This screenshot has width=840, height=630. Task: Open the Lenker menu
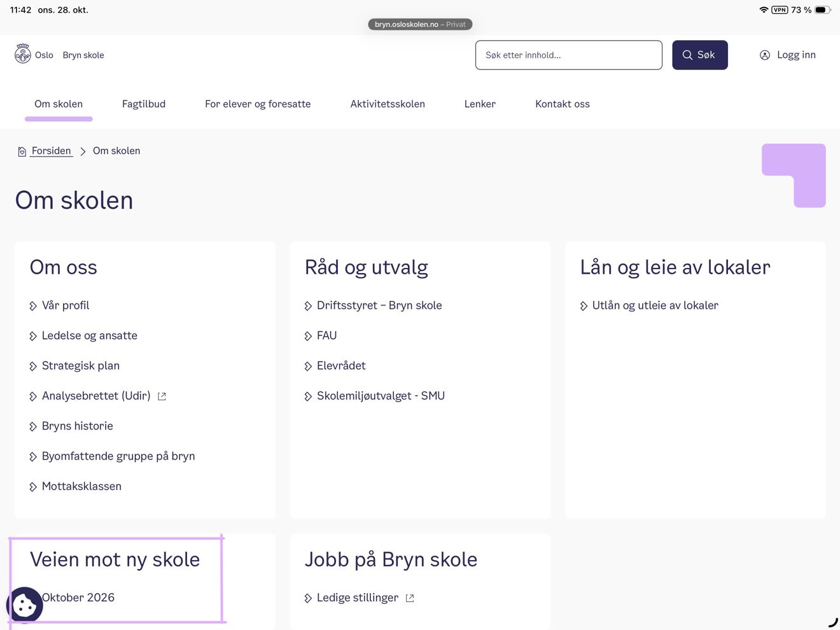(x=480, y=104)
